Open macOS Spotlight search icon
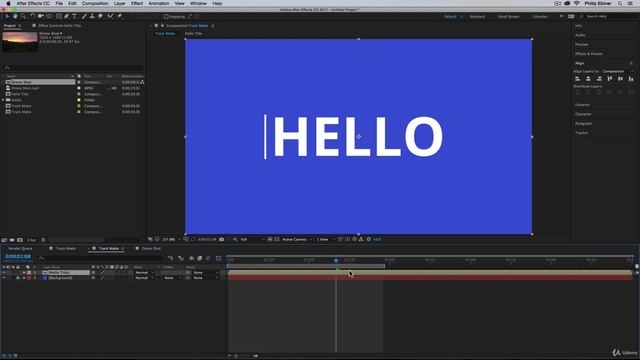Image resolution: width=640 pixels, height=360 pixels. pyautogui.click(x=620, y=3)
